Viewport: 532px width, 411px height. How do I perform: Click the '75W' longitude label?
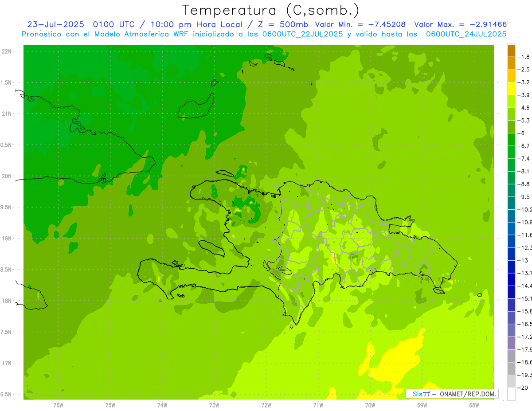[110, 405]
